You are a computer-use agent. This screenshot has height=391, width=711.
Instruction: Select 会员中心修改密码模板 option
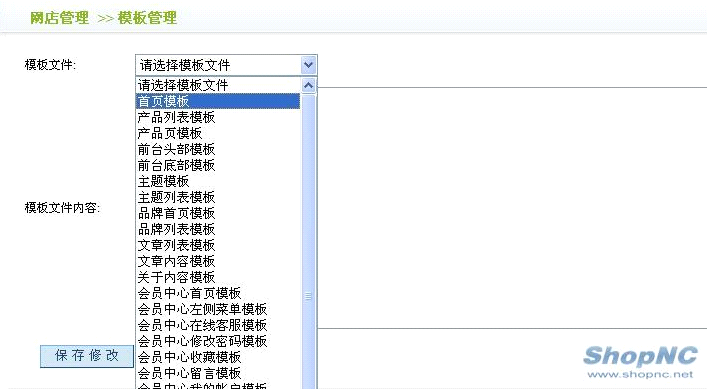218,341
